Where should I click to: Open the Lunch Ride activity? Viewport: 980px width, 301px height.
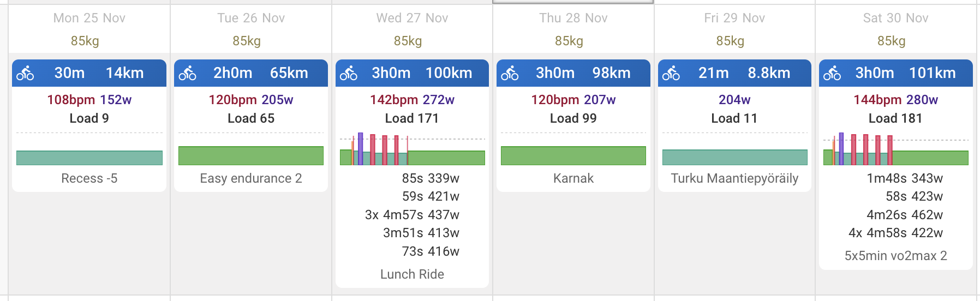pyautogui.click(x=412, y=274)
